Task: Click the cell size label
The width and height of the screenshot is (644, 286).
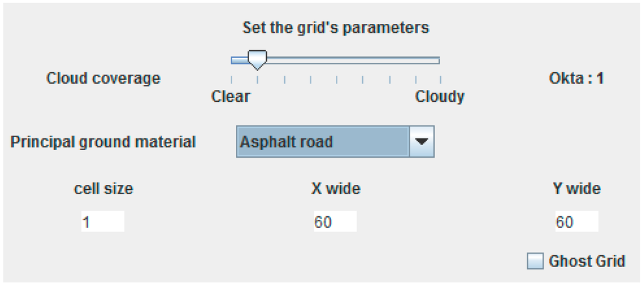Action: tap(104, 188)
